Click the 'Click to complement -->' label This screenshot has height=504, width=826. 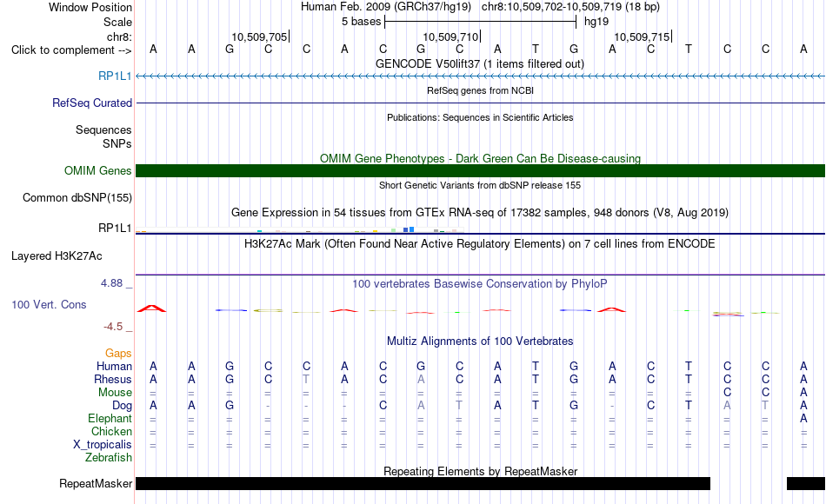coord(71,50)
